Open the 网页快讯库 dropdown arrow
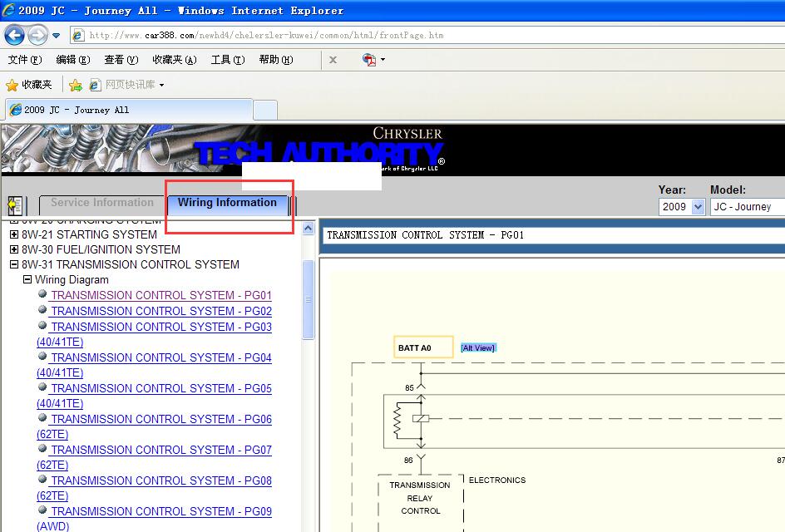 161,86
